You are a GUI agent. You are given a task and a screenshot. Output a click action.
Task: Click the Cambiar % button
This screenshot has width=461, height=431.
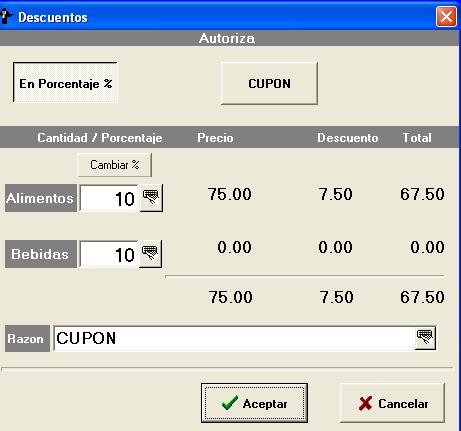tap(114, 165)
